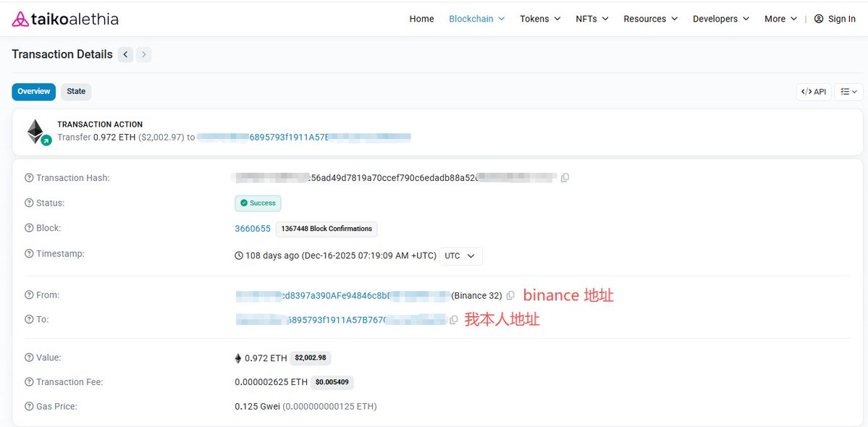Click the Taiko Alethia logo
The height and width of the screenshot is (427, 868).
pos(65,19)
